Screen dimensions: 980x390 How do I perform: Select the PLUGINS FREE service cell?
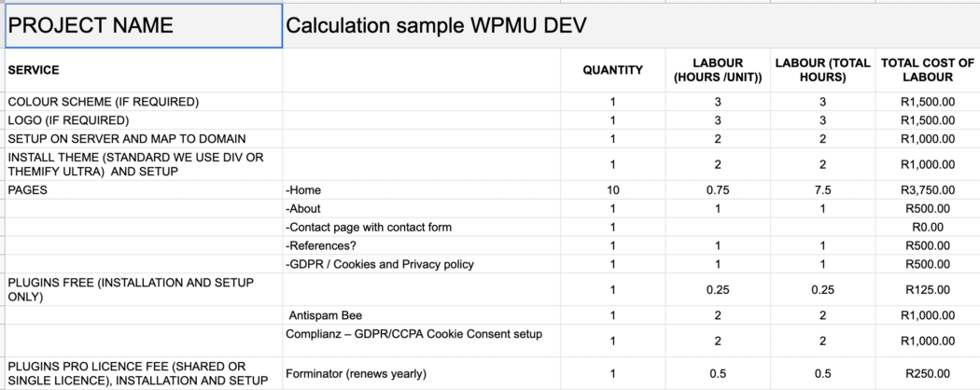pos(144,289)
